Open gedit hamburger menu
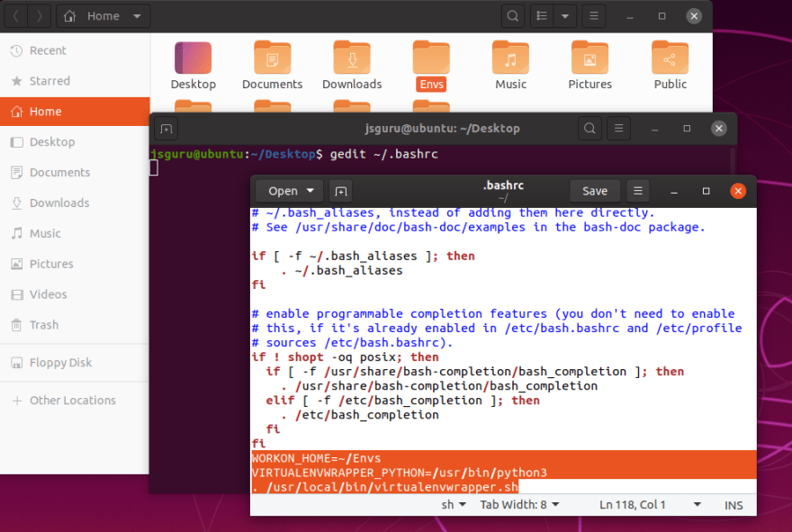This screenshot has width=792, height=532. point(638,191)
